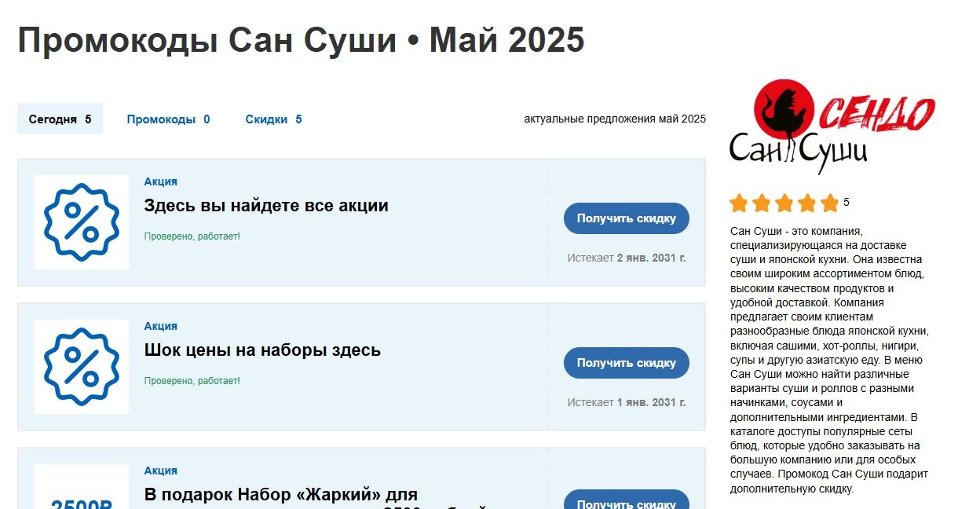This screenshot has width=980, height=509.
Task: Click the first star in the rating row
Action: click(x=739, y=203)
